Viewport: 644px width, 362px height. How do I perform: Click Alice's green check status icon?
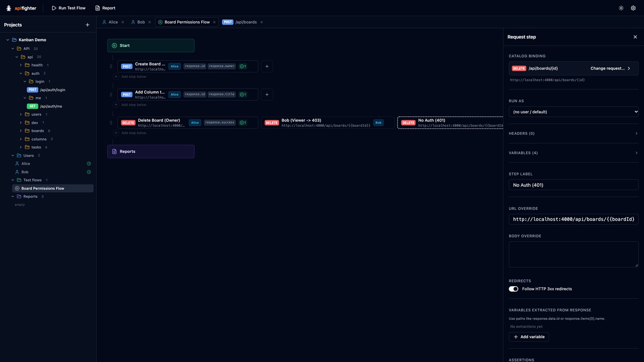(89, 164)
